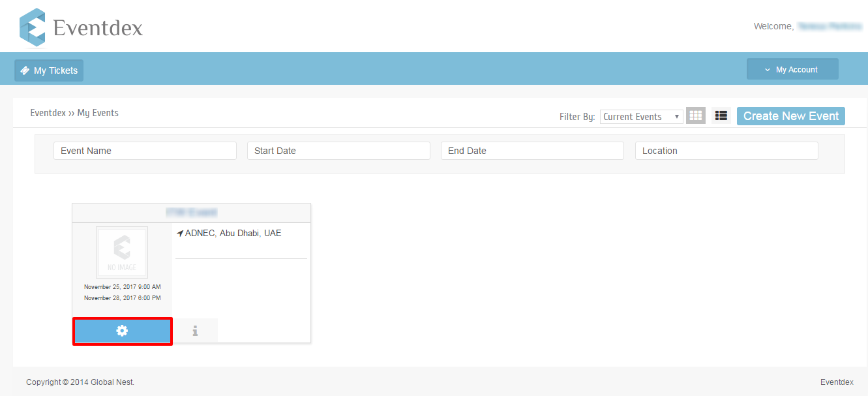Open event settings with the gear icon
The width and height of the screenshot is (868, 396).
[122, 331]
